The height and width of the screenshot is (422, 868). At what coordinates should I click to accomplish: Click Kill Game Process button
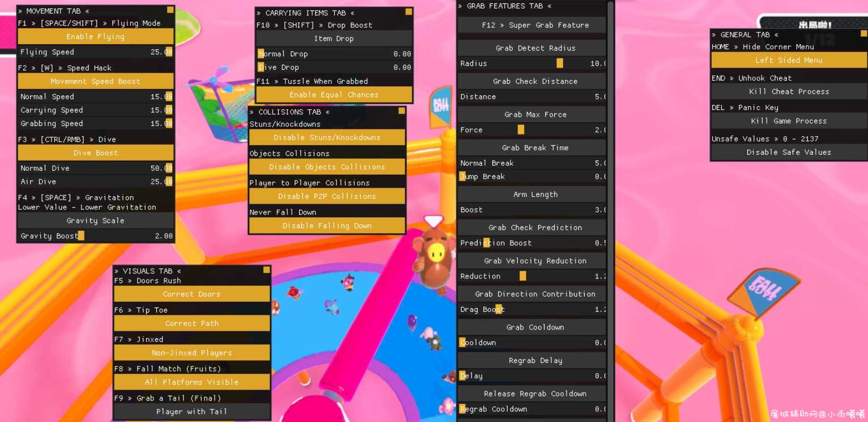pyautogui.click(x=789, y=121)
